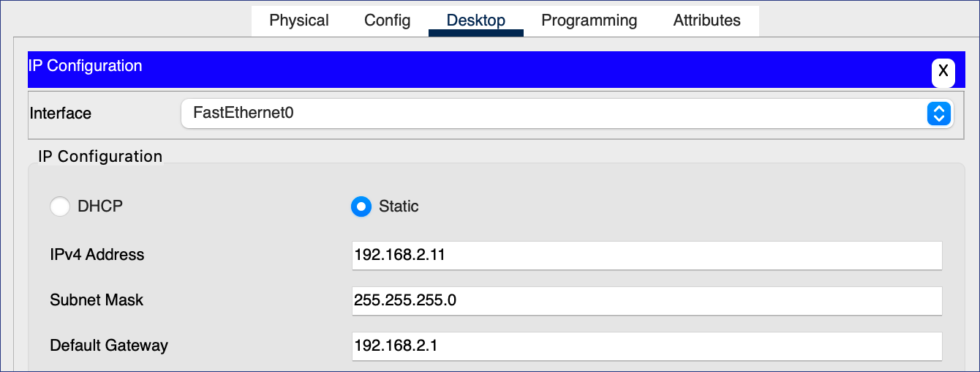Select the Static radio button
Screen dimensions: 980x372
point(361,207)
